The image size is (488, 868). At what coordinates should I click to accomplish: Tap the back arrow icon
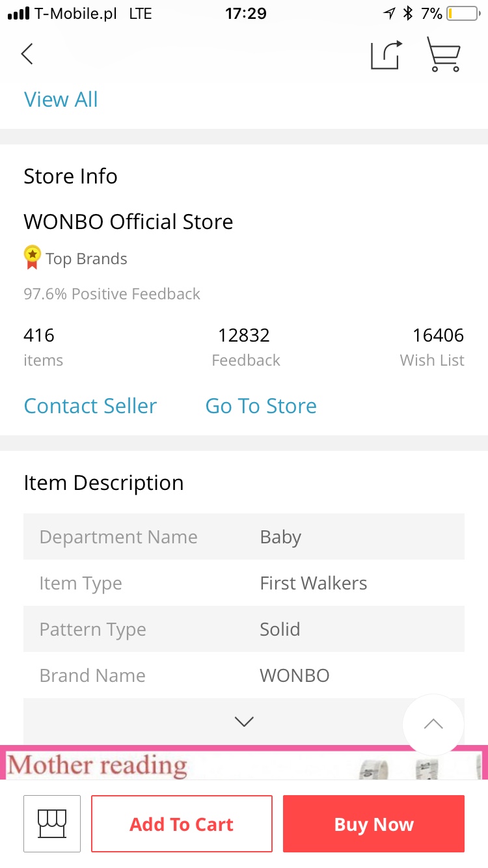pos(27,54)
